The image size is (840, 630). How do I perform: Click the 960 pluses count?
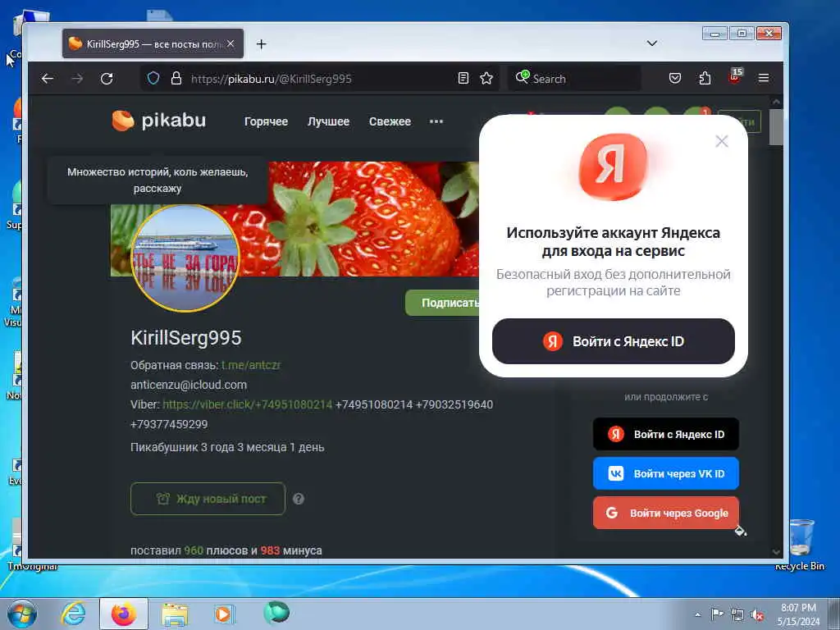click(194, 550)
